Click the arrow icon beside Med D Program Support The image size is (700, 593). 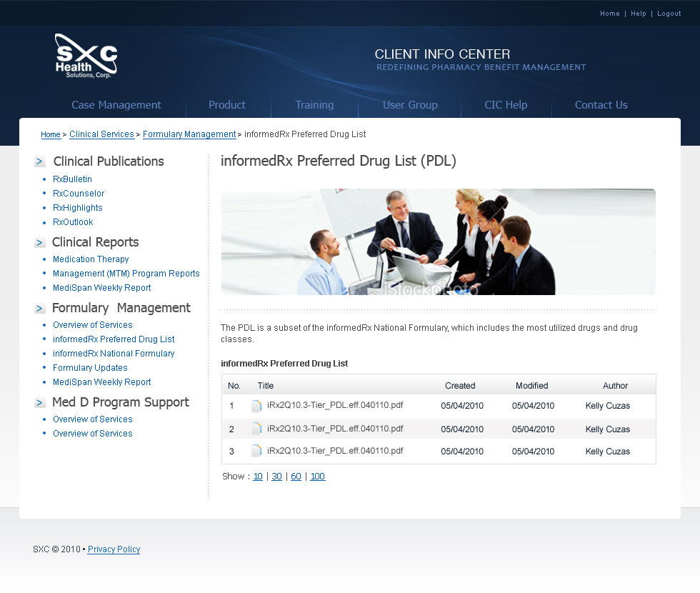pyautogui.click(x=40, y=402)
